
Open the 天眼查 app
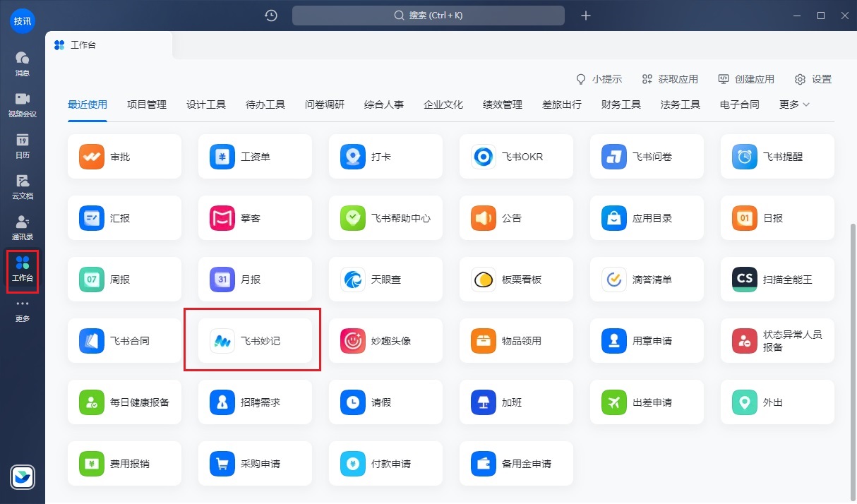click(385, 279)
